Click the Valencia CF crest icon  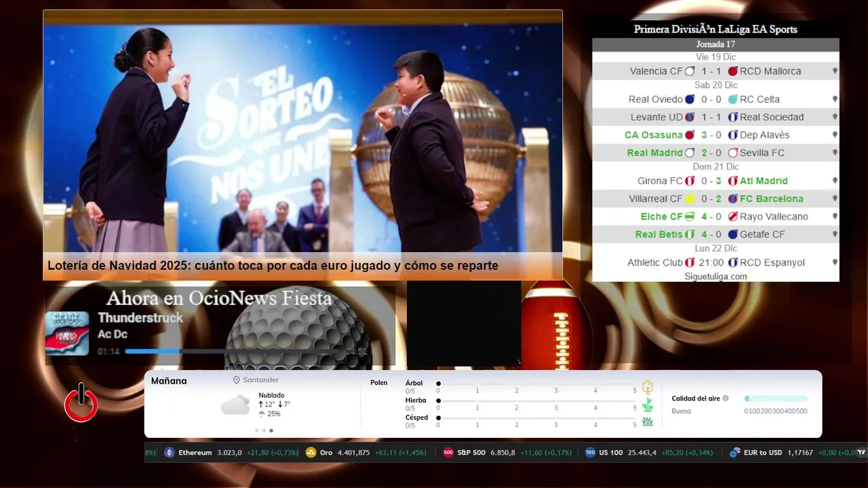[690, 71]
